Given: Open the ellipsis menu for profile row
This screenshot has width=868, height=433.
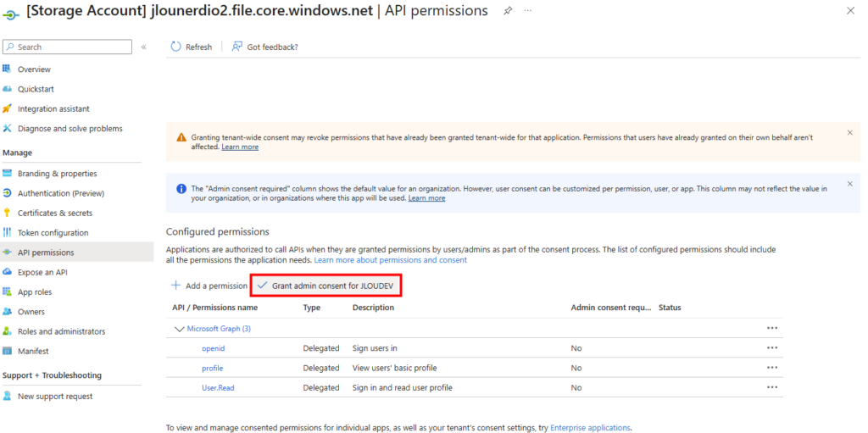Looking at the screenshot, I should [772, 368].
